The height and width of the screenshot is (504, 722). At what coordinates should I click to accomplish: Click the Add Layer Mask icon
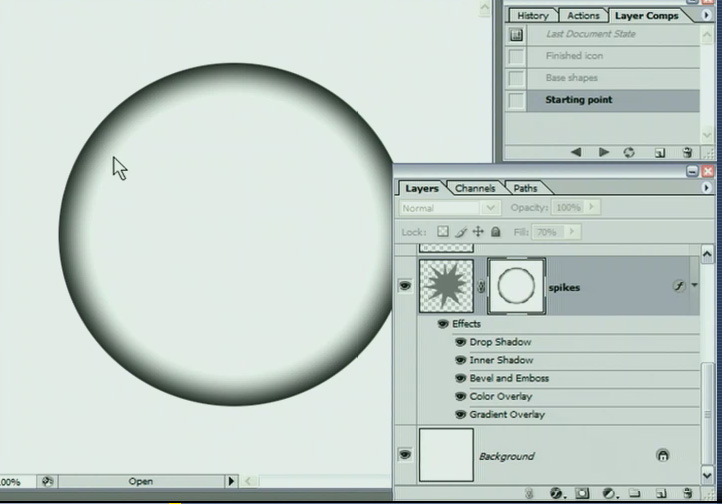coord(583,493)
